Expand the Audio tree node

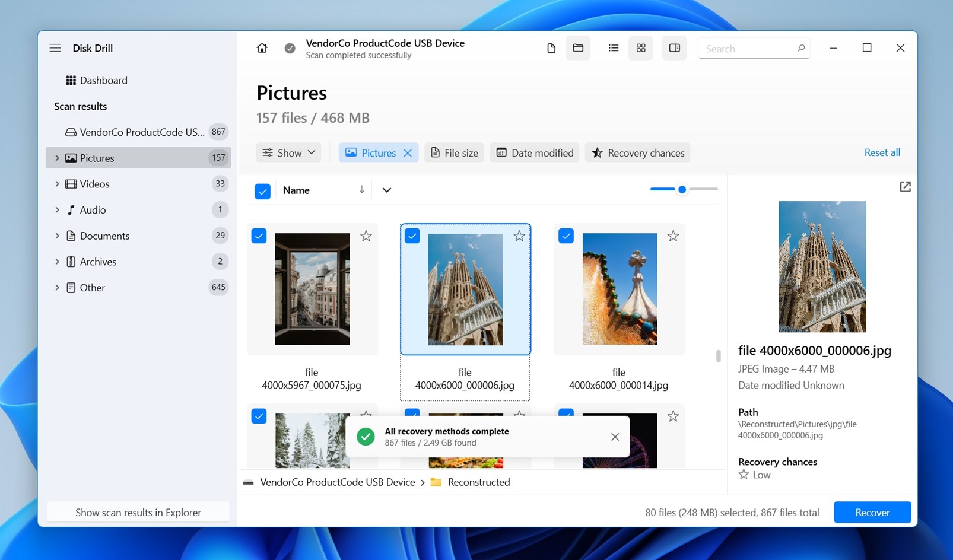point(57,210)
